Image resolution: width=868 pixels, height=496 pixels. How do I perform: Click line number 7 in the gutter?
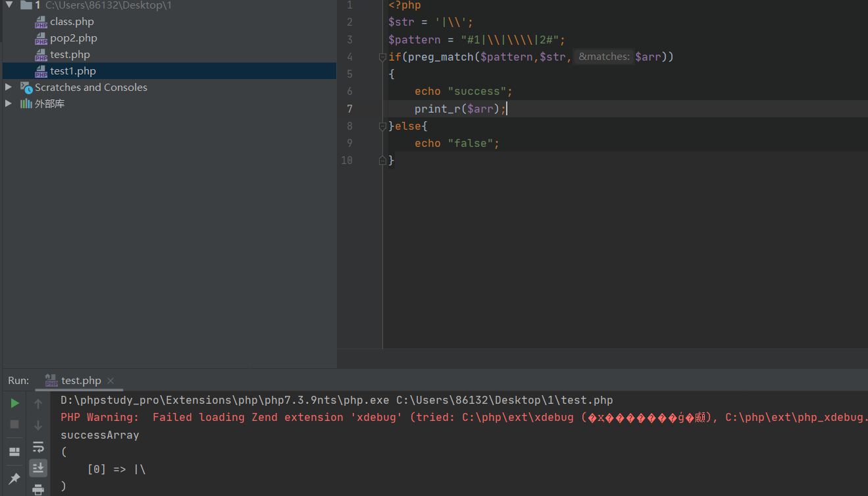(x=349, y=109)
